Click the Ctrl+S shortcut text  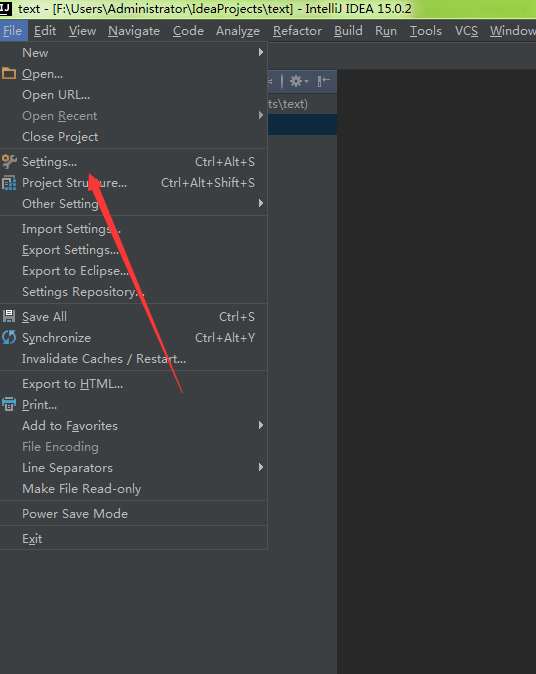click(237, 316)
